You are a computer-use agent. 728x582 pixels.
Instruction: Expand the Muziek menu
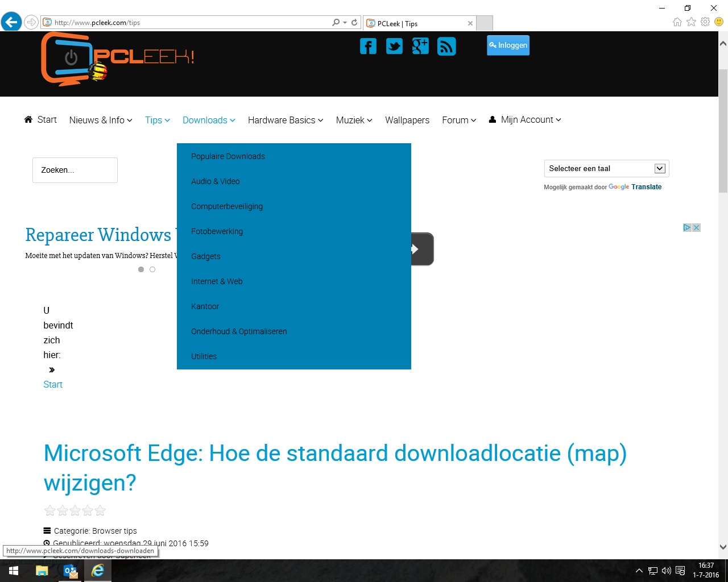(x=354, y=120)
